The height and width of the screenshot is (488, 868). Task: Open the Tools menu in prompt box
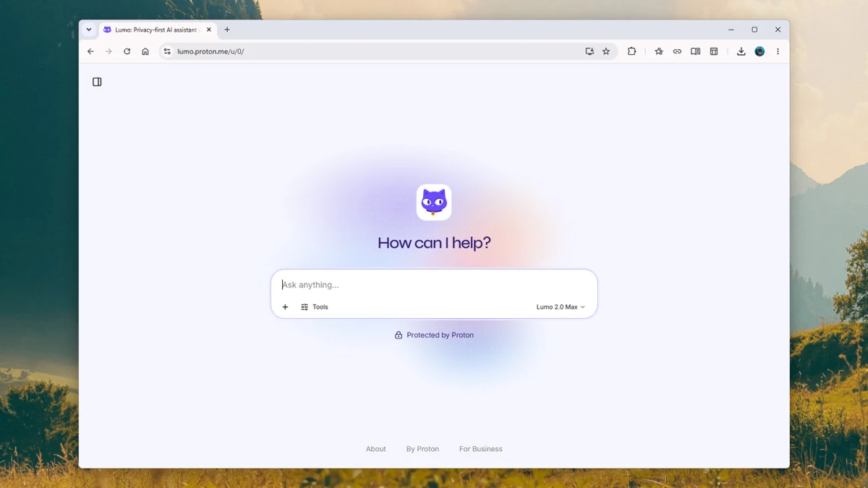(x=315, y=307)
